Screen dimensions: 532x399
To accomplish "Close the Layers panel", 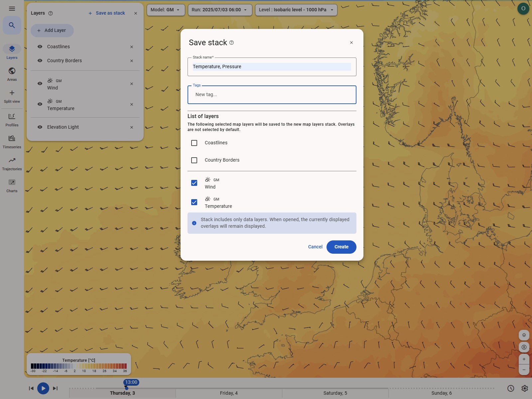I will point(136,13).
